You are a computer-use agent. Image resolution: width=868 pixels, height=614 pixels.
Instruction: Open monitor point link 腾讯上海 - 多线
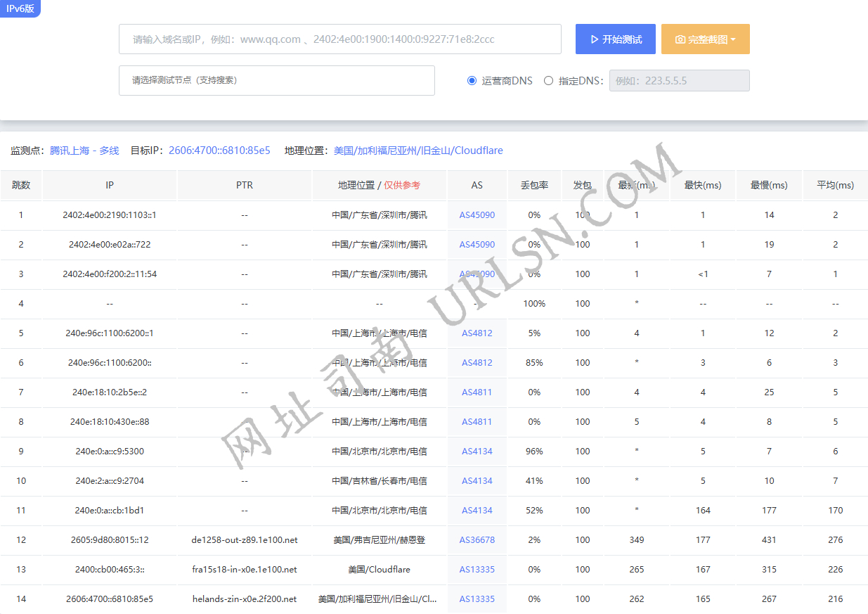[x=84, y=151]
